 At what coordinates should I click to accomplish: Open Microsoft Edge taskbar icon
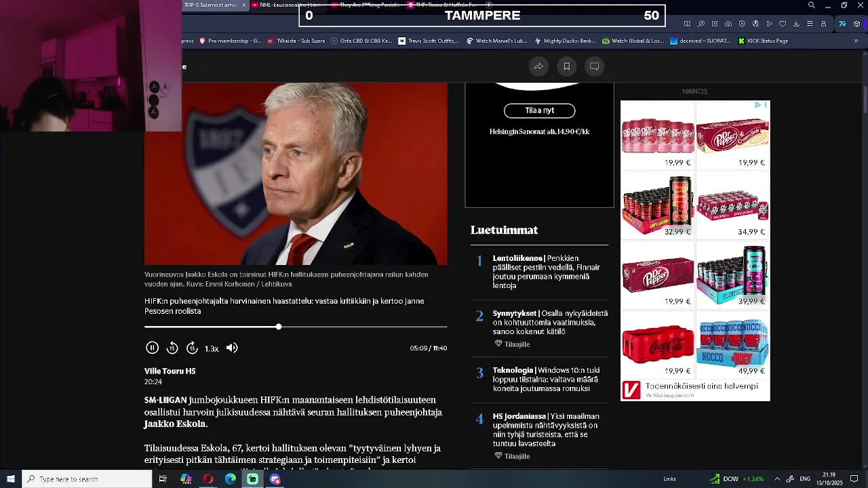point(231,479)
